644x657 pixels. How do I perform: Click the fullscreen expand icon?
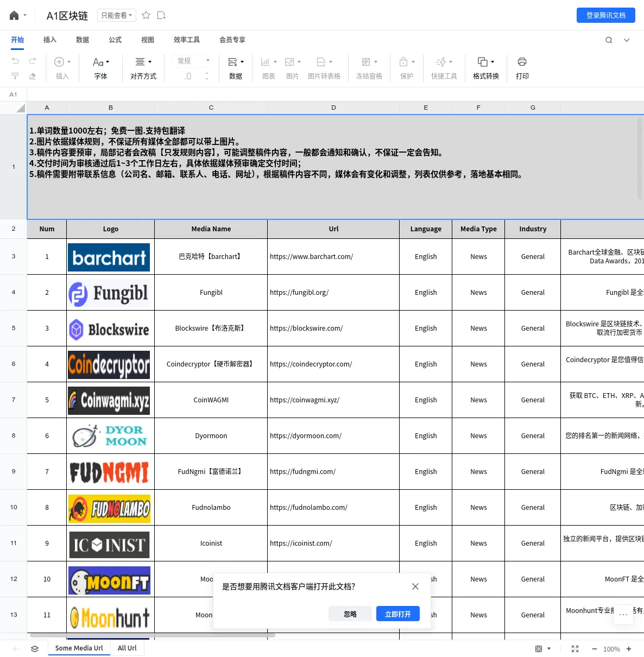tap(575, 649)
